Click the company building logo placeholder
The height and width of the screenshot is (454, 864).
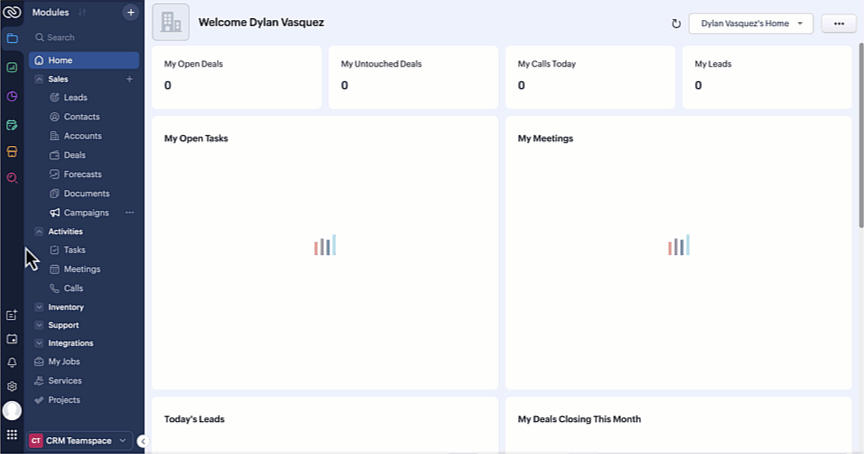tap(170, 22)
